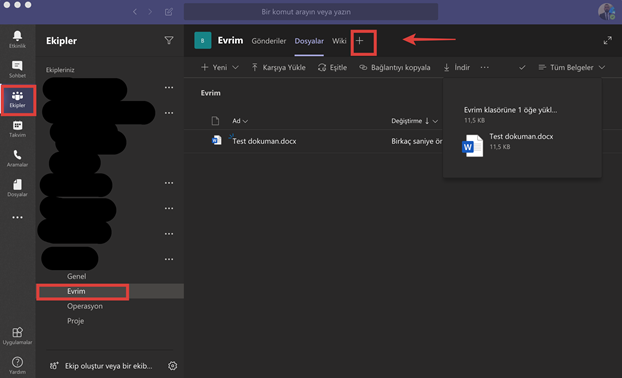Click the search command box

coord(311,12)
